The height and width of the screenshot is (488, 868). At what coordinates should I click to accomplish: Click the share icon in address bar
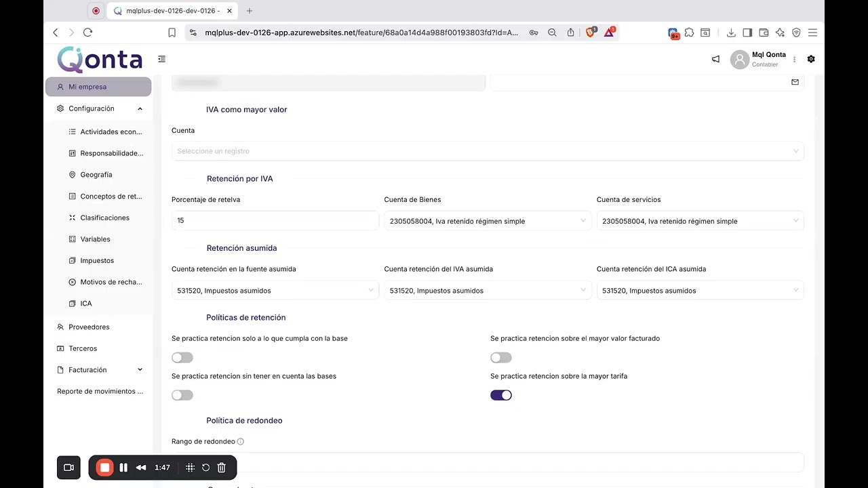point(570,33)
